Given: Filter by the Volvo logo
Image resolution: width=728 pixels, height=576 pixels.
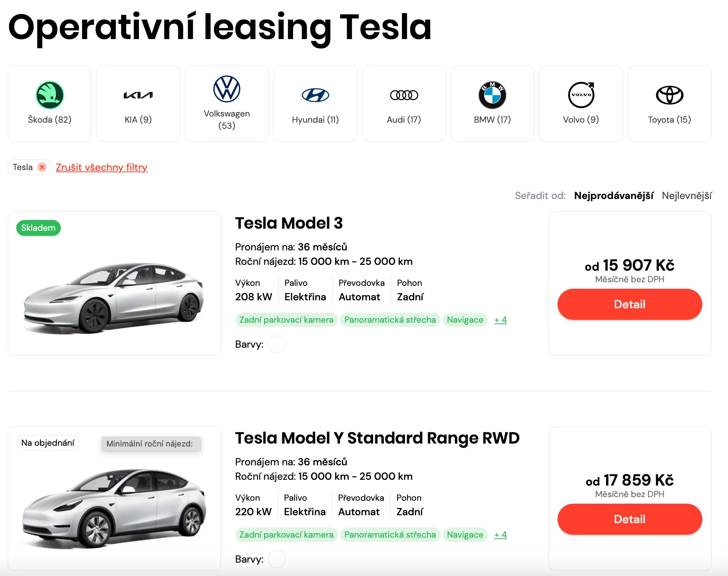Looking at the screenshot, I should click(x=581, y=95).
